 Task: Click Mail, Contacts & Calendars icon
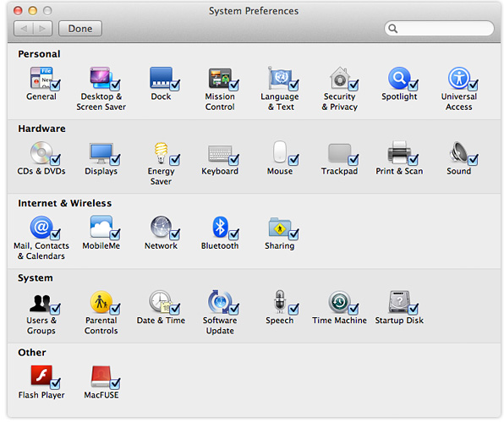[41, 227]
